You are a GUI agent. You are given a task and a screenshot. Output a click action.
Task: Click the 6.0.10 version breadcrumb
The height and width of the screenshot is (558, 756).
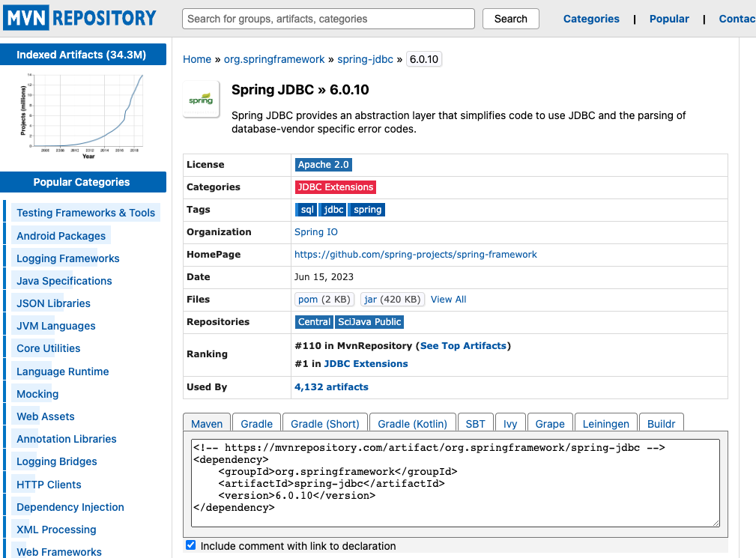pos(424,59)
